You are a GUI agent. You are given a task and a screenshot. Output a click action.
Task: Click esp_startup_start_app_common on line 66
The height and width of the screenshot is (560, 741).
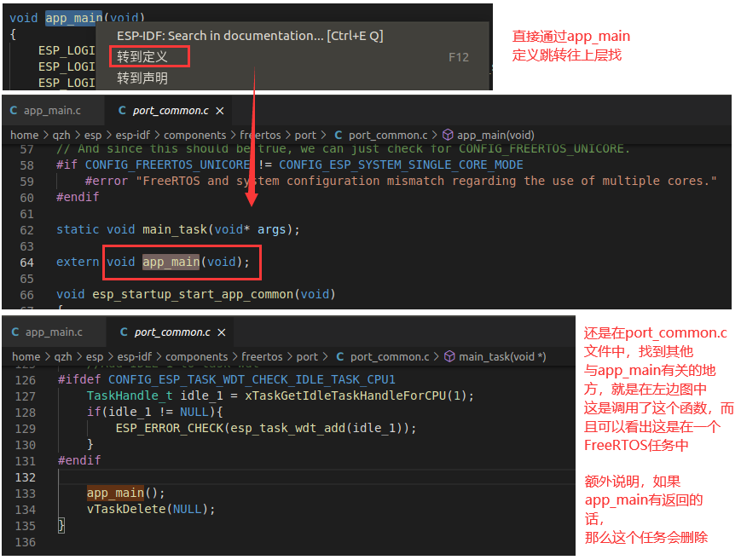[x=194, y=294]
